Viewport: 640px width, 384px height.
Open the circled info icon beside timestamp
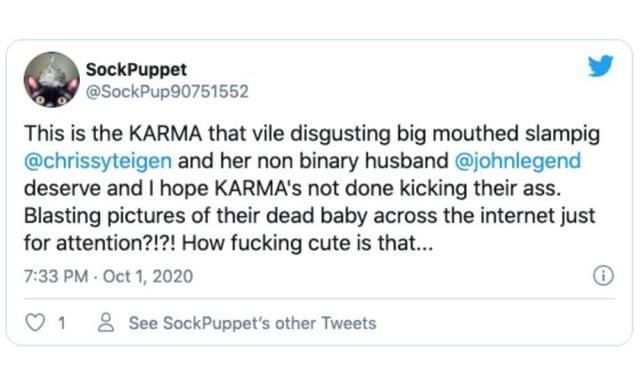[x=603, y=275]
